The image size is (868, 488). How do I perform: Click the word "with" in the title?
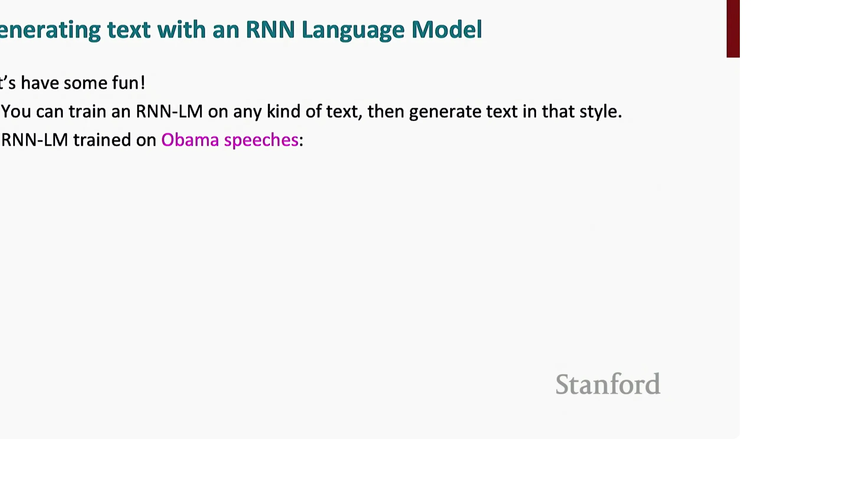(x=181, y=30)
